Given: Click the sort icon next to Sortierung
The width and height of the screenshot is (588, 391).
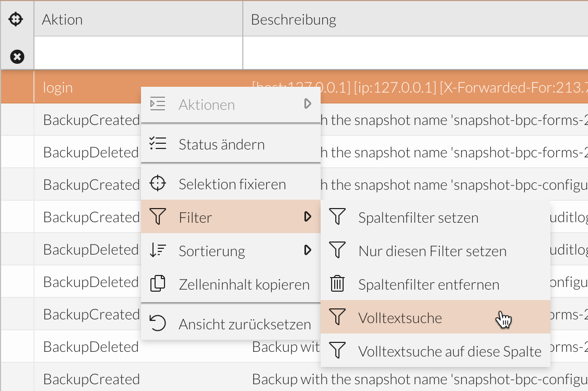Looking at the screenshot, I should click(x=158, y=250).
